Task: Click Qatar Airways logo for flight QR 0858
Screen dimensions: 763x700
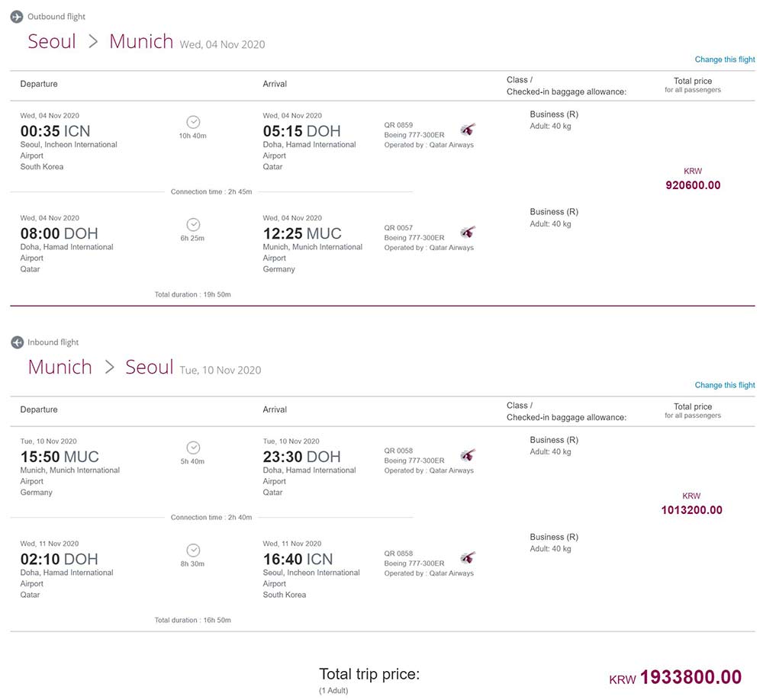Action: pos(468,557)
